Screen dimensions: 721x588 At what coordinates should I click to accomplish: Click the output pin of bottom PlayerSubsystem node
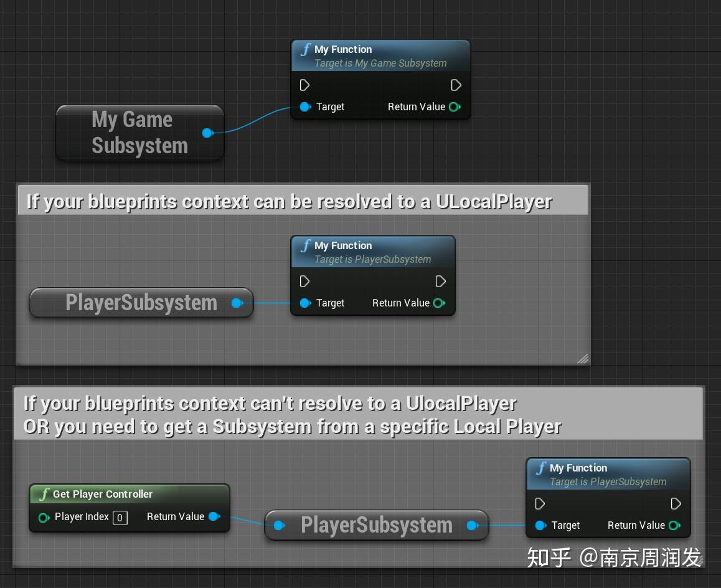tap(473, 525)
